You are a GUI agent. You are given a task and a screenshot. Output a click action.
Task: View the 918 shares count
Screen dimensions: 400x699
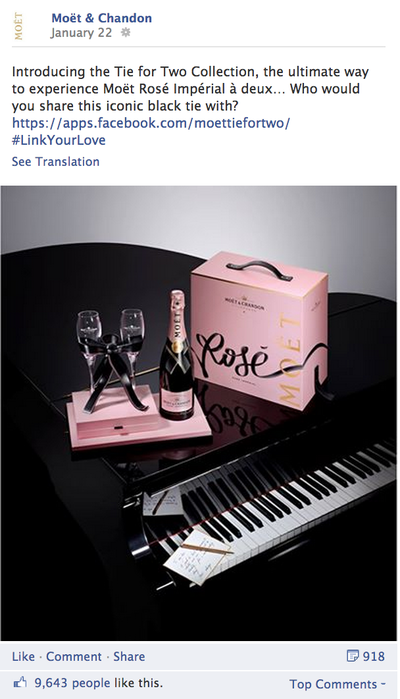point(373,656)
